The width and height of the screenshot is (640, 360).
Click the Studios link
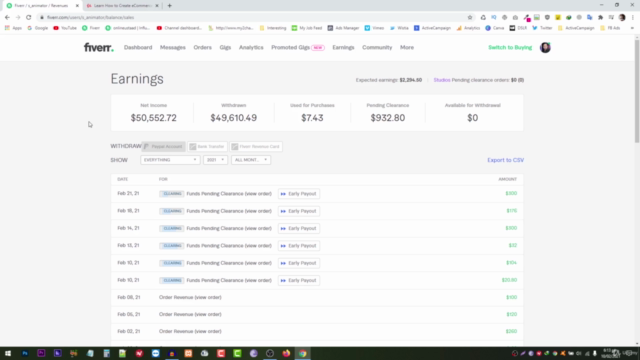click(442, 80)
